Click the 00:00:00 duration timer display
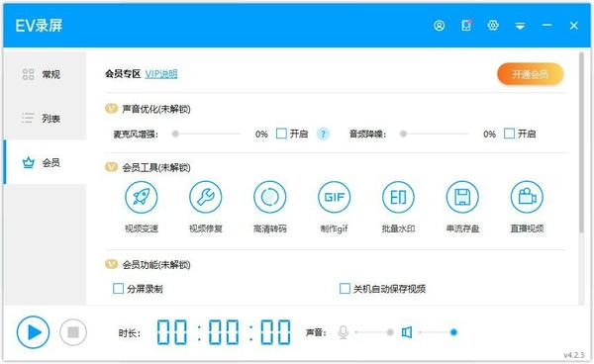Viewport: 594px width, 364px height. [x=224, y=332]
